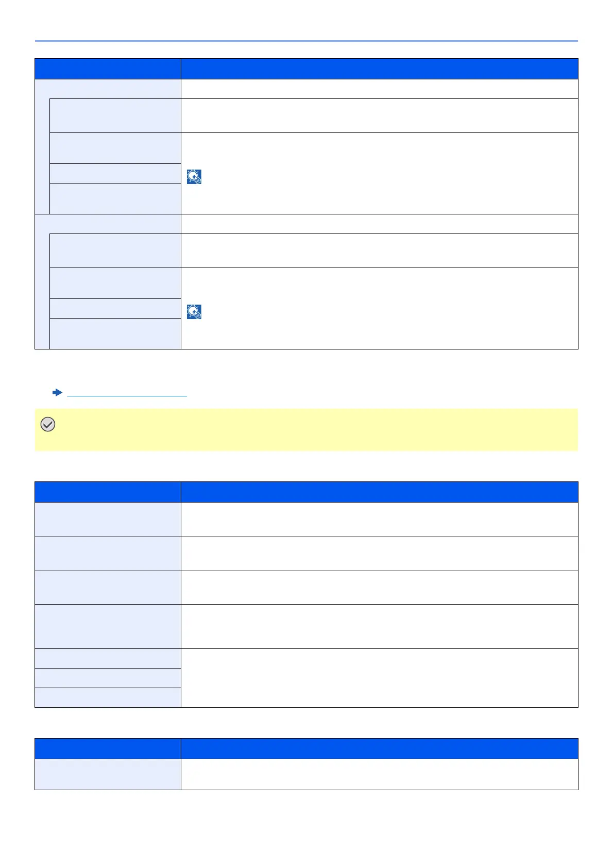Viewport: 613px width, 868px height.
Task: Select first table's wide right header cell
Action: point(380,69)
